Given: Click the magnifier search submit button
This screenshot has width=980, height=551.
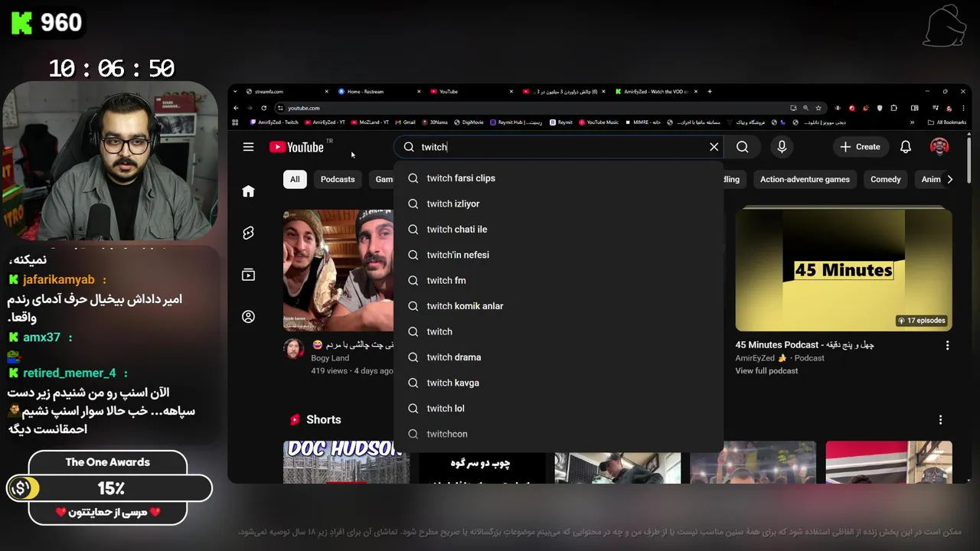Looking at the screenshot, I should coord(743,147).
